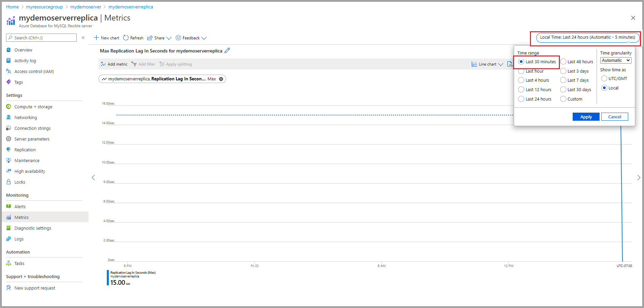Click the sidebar Search field
The height and width of the screenshot is (308, 644).
pyautogui.click(x=41, y=38)
